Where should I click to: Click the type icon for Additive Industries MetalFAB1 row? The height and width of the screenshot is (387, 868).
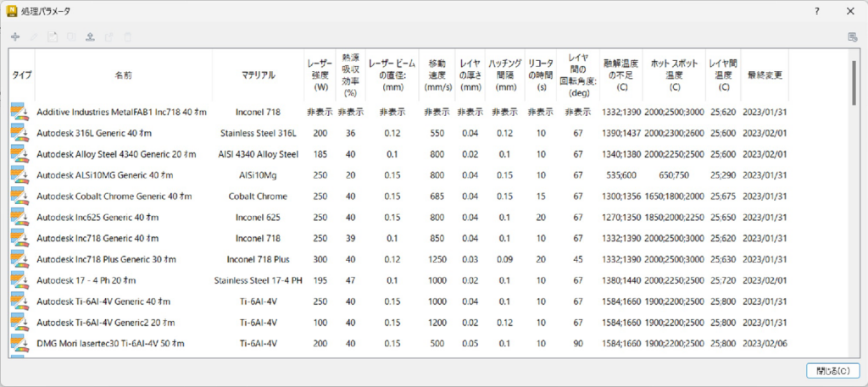[20, 113]
